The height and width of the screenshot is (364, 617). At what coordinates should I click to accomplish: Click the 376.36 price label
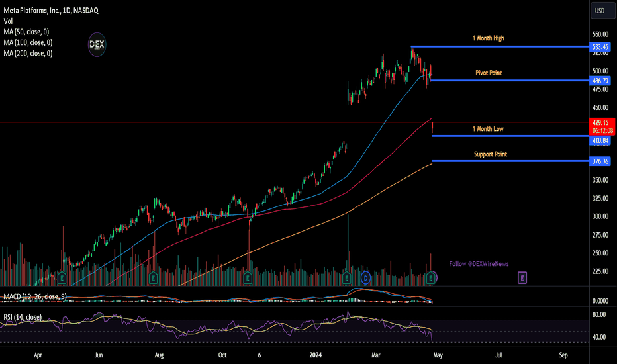600,161
